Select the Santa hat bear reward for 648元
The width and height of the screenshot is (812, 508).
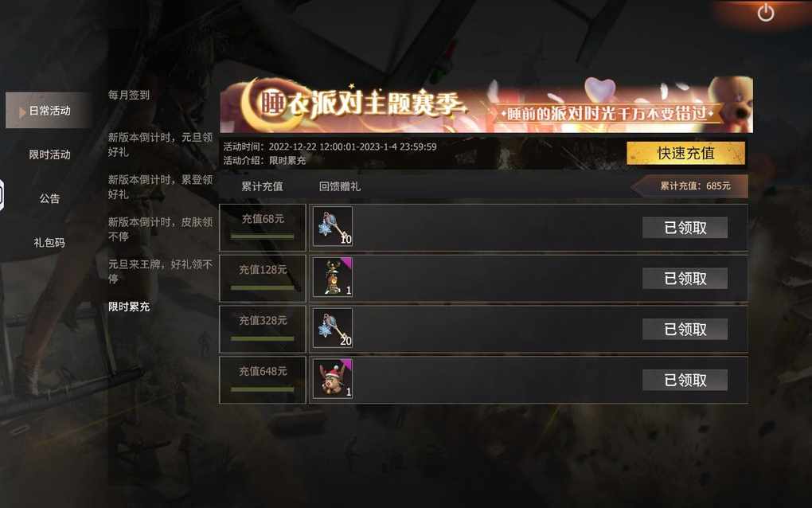(333, 378)
